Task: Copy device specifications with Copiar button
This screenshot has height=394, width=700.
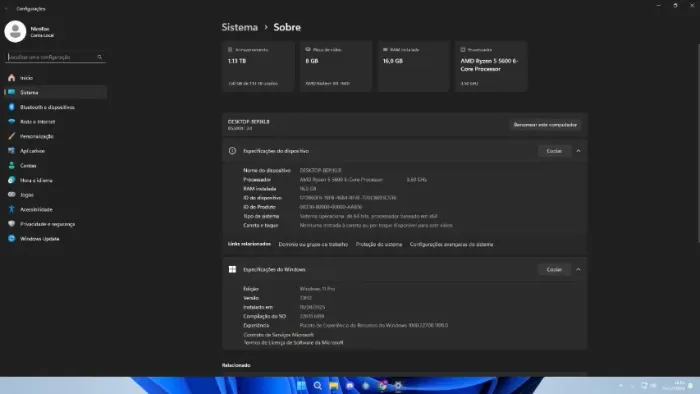Action: point(554,151)
